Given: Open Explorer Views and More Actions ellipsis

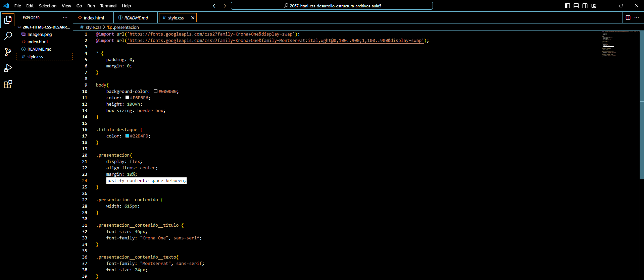Looking at the screenshot, I should coord(65,18).
